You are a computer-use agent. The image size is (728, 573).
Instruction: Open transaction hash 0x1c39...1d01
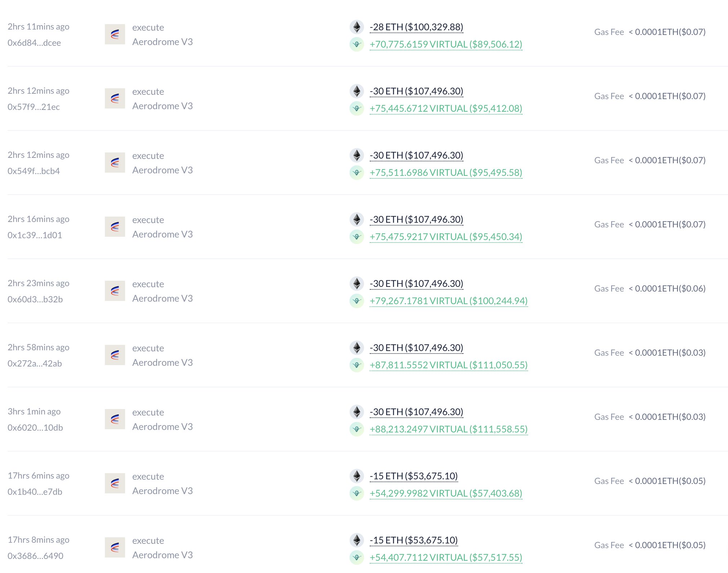tap(35, 235)
